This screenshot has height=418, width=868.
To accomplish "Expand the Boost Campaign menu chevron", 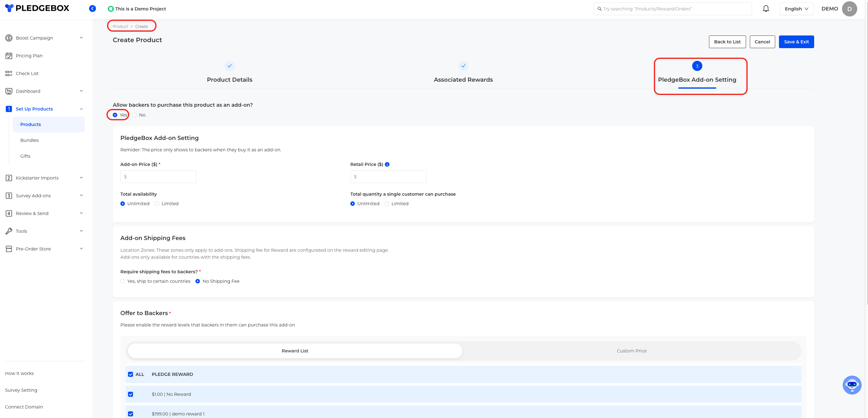I will 81,38.
